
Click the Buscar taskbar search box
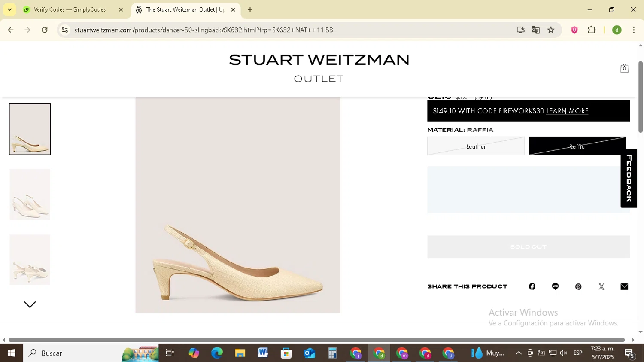91,353
